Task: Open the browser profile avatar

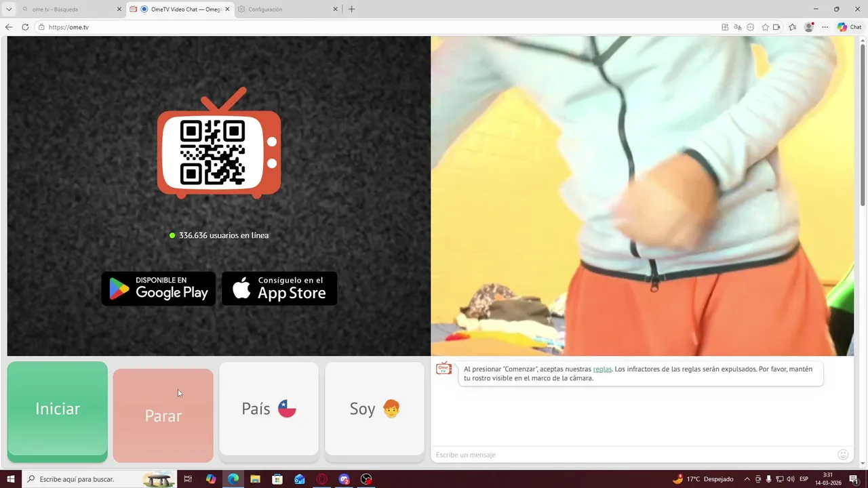Action: click(808, 27)
